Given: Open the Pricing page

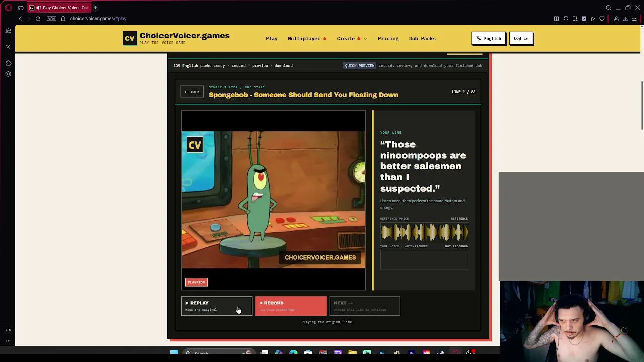Looking at the screenshot, I should (x=388, y=39).
